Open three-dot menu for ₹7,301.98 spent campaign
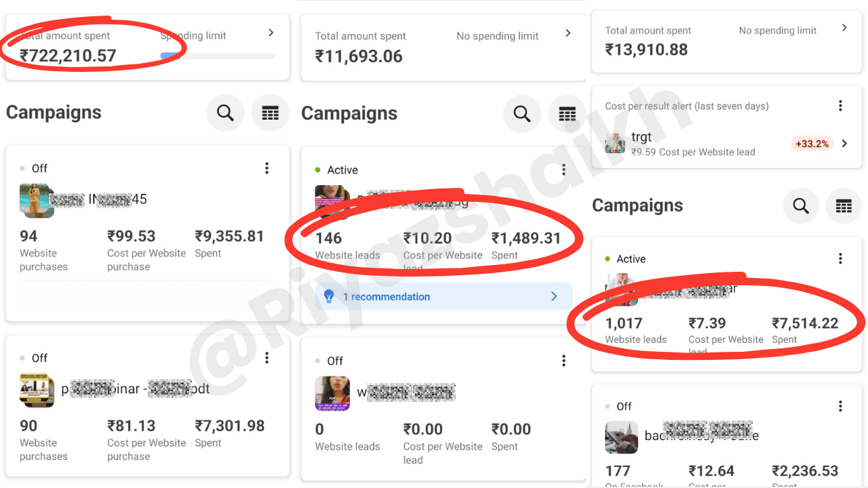 267,358
